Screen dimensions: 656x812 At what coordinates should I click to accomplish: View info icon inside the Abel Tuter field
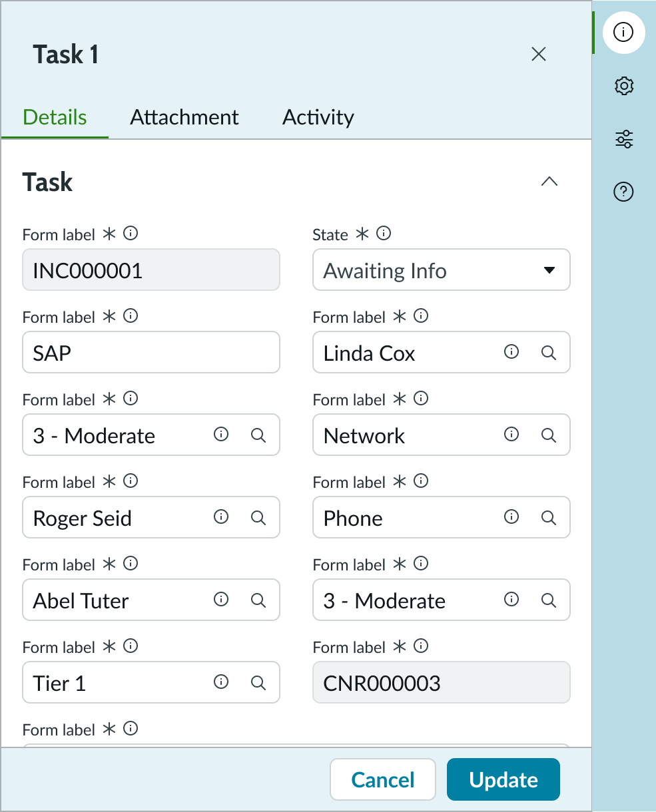[221, 600]
